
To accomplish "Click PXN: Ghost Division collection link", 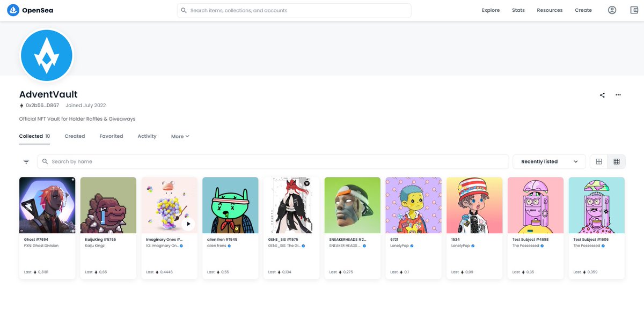I will (x=41, y=246).
